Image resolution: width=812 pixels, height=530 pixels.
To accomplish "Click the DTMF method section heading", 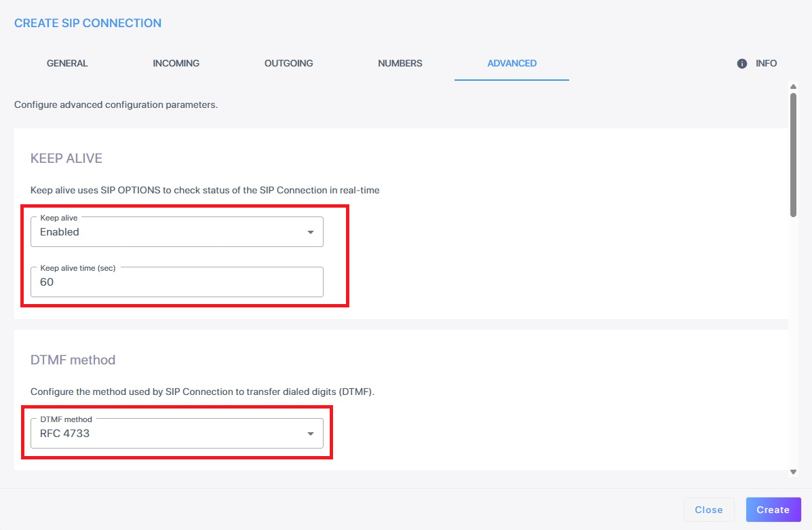I will [73, 360].
